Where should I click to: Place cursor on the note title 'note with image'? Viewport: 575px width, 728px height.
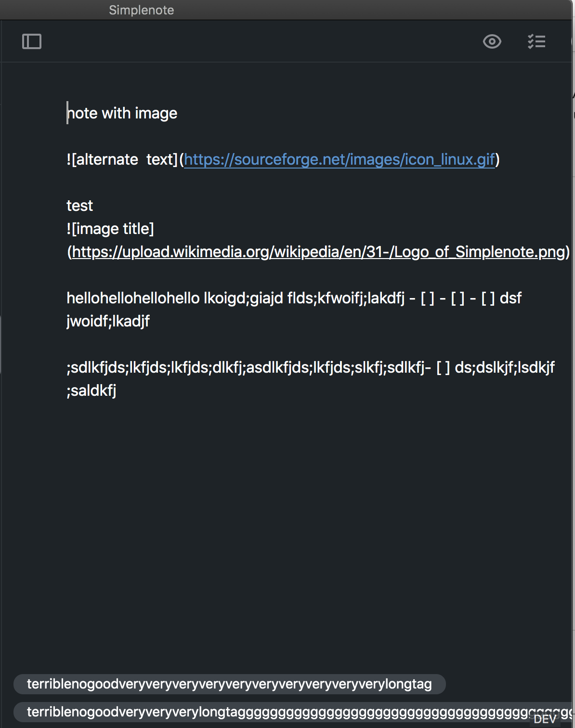(x=121, y=113)
